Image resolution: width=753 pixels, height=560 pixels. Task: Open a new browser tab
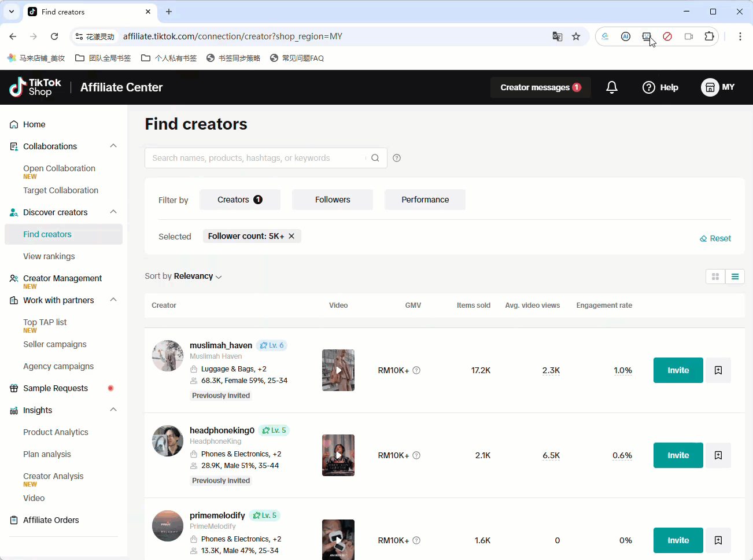click(x=169, y=12)
